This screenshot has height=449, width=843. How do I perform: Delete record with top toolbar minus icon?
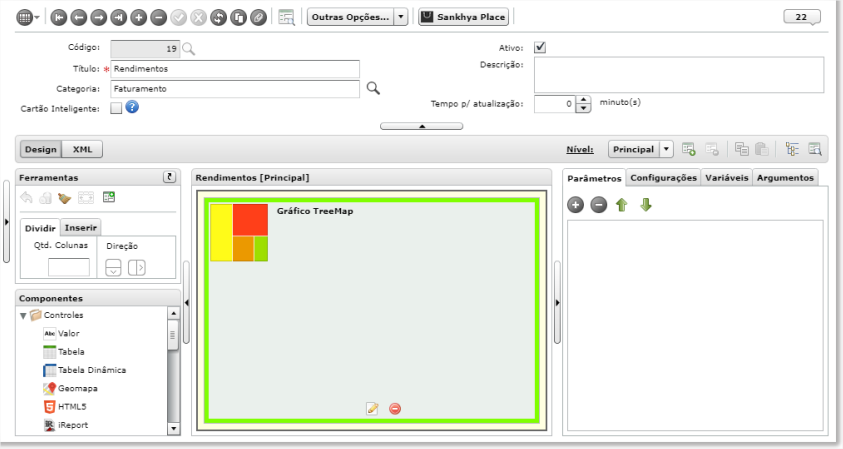[x=159, y=18]
